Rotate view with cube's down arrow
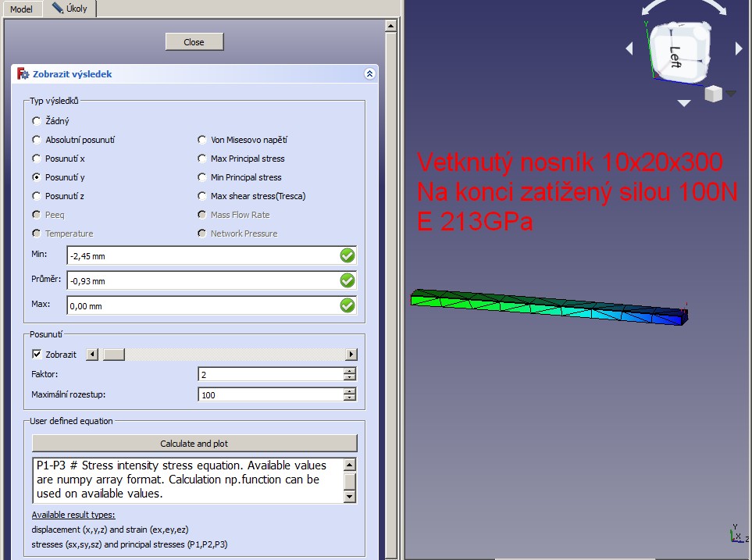Viewport: 752px width, 560px height. 684,103
